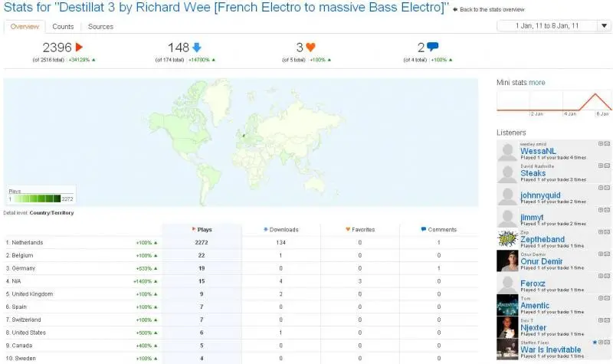This screenshot has height=364, width=613.
Task: Click the orange favorites heart beside 3
Action: pos(310,48)
